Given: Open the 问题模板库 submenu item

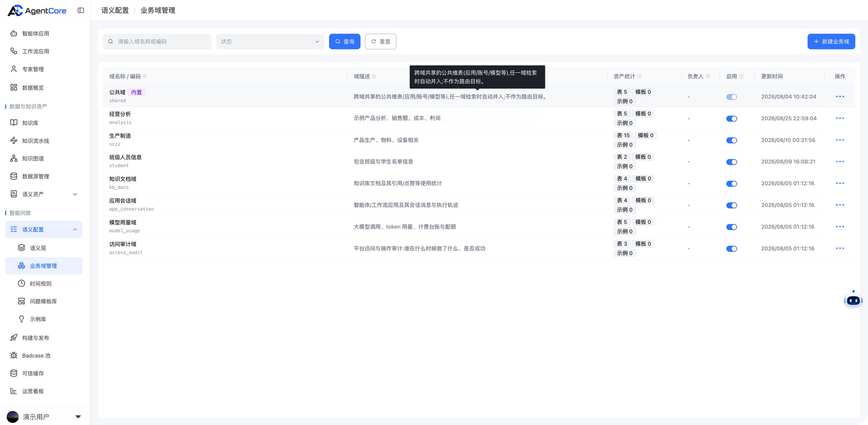Looking at the screenshot, I should pyautogui.click(x=44, y=301).
